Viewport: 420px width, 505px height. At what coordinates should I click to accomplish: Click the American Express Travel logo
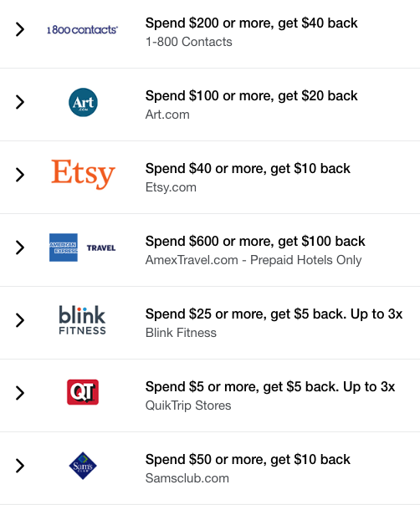[x=83, y=247]
